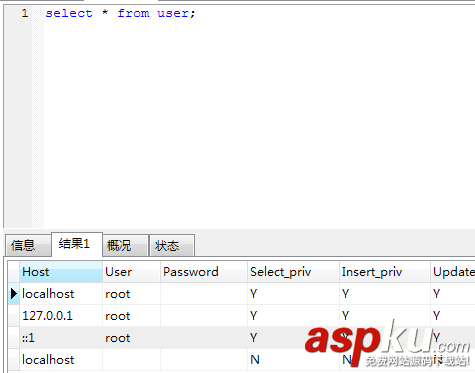Viewport: 475px width, 373px height.
Task: Click the root user cell for ::1
Action: pyautogui.click(x=131, y=338)
